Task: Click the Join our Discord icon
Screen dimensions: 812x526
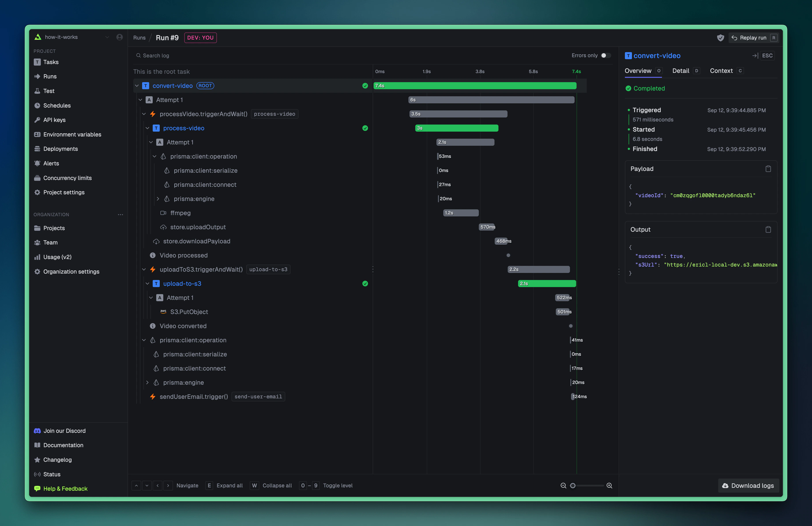Action: (x=38, y=430)
